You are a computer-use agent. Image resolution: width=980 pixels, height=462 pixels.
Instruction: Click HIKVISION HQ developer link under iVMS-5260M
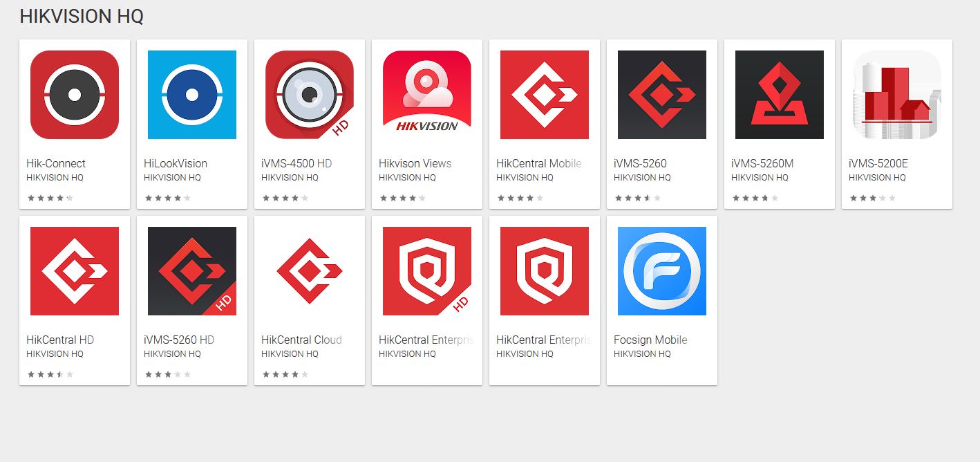(760, 178)
